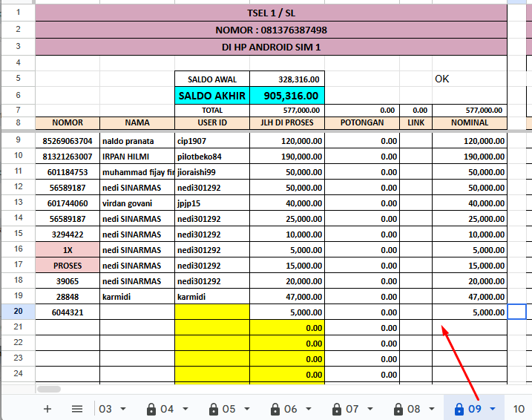Select cell with number 85269063704
Viewport: 532px width, 420px height.
68,141
